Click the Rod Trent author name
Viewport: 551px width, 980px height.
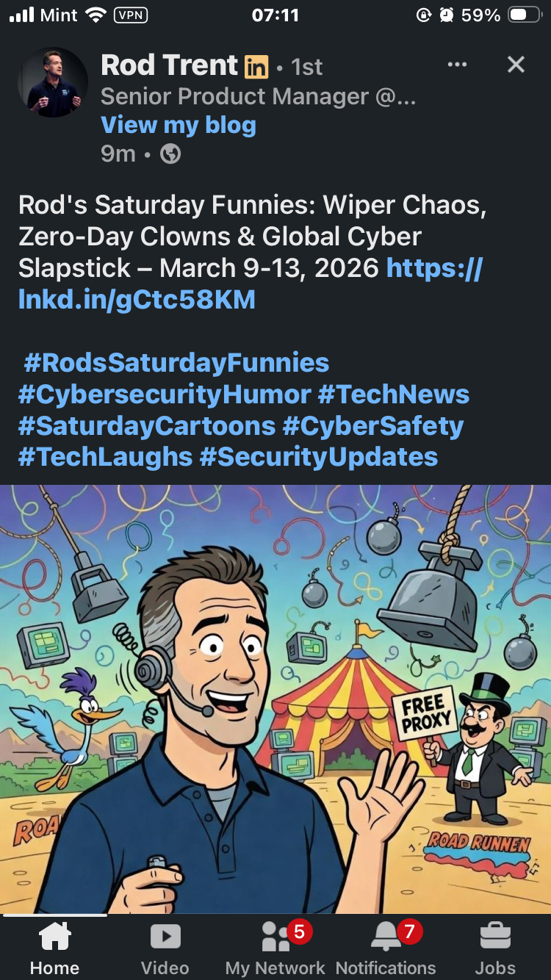point(170,65)
